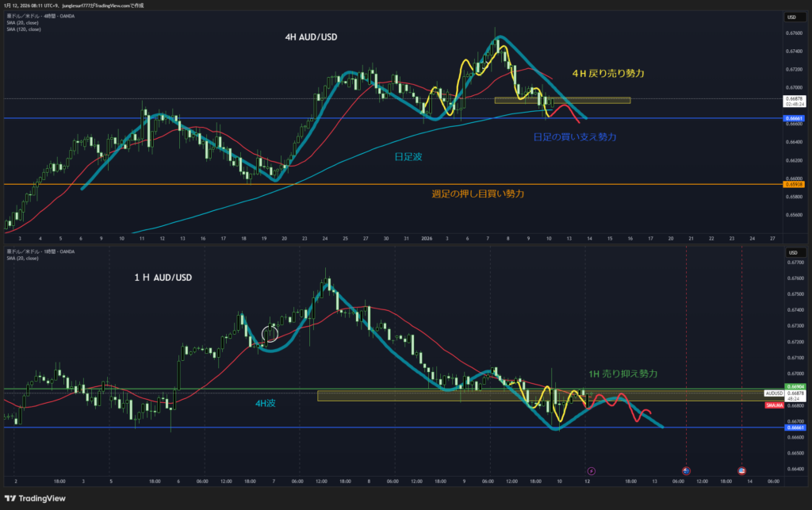Click the purple lightning bolt event icon
Image resolution: width=812 pixels, height=510 pixels.
click(x=590, y=470)
